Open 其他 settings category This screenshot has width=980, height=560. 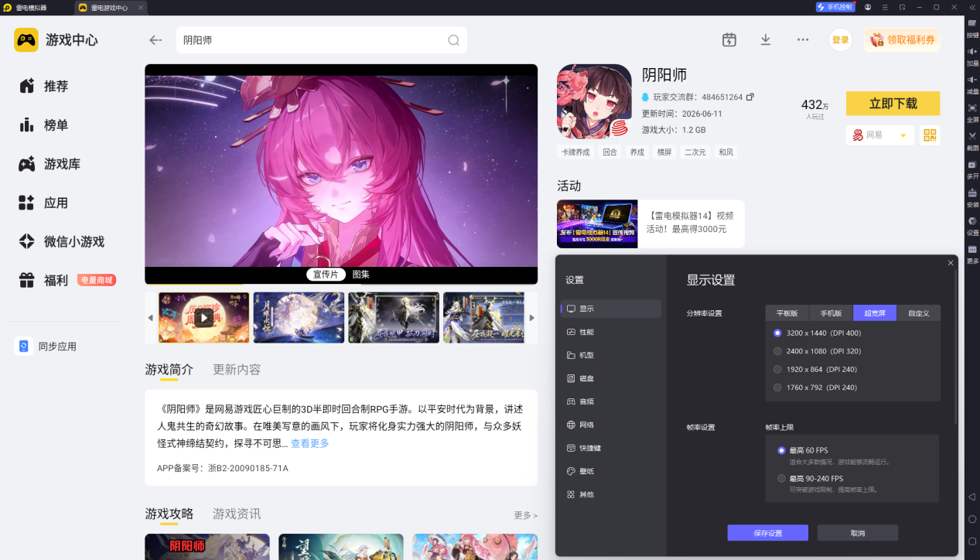[x=611, y=493]
